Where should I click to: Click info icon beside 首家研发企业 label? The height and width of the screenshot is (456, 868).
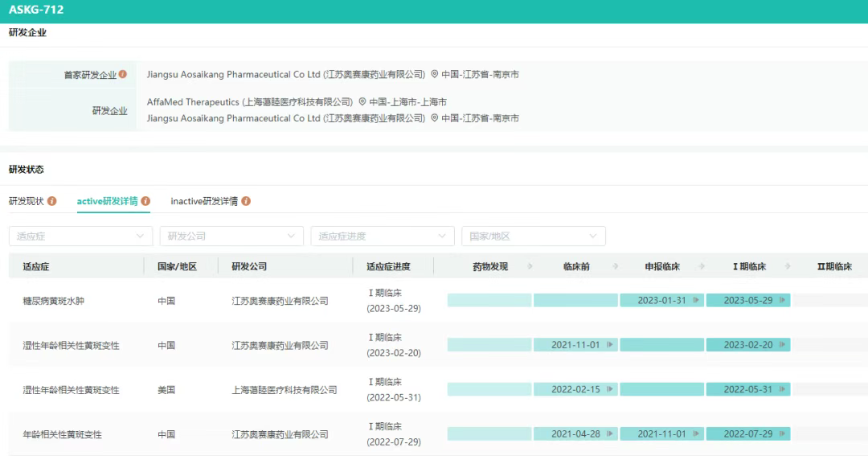click(x=123, y=74)
